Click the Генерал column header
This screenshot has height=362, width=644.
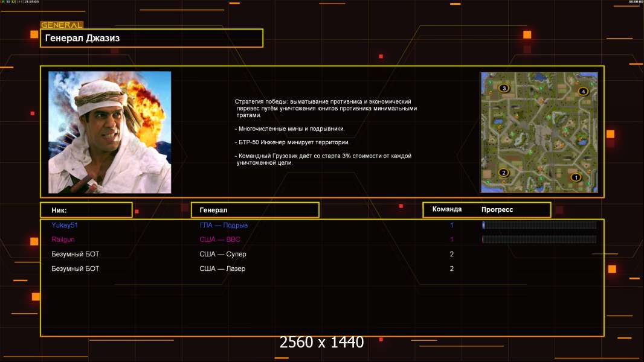(x=255, y=210)
